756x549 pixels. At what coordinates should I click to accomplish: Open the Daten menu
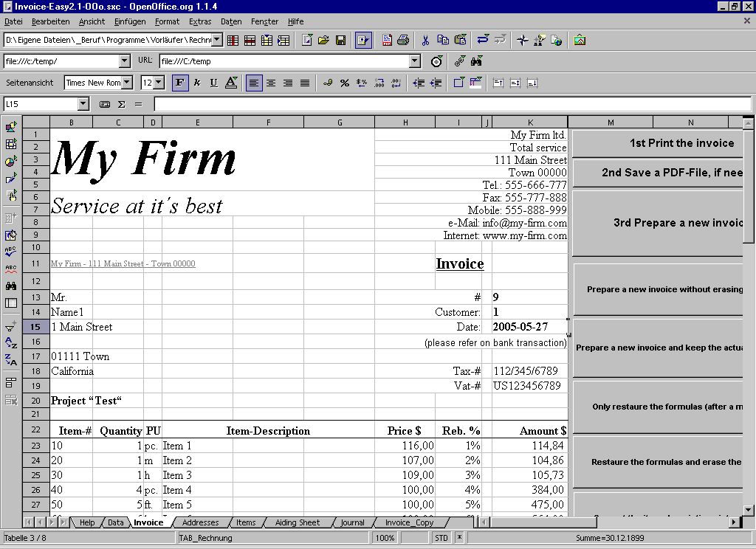(x=231, y=21)
